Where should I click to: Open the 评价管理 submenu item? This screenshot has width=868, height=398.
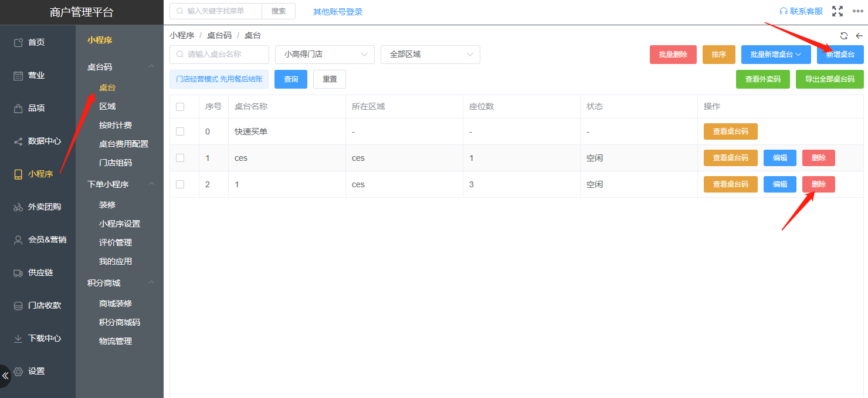pos(116,242)
